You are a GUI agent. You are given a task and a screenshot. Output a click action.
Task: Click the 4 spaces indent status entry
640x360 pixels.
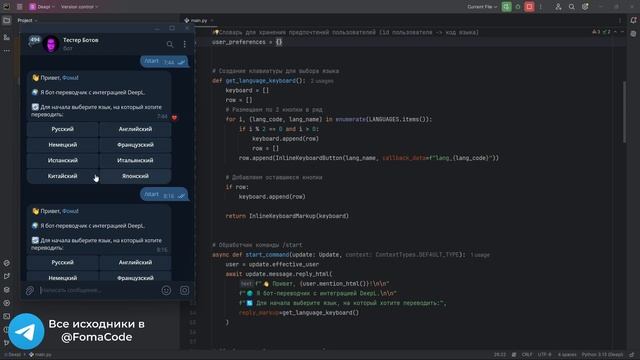tap(567, 355)
